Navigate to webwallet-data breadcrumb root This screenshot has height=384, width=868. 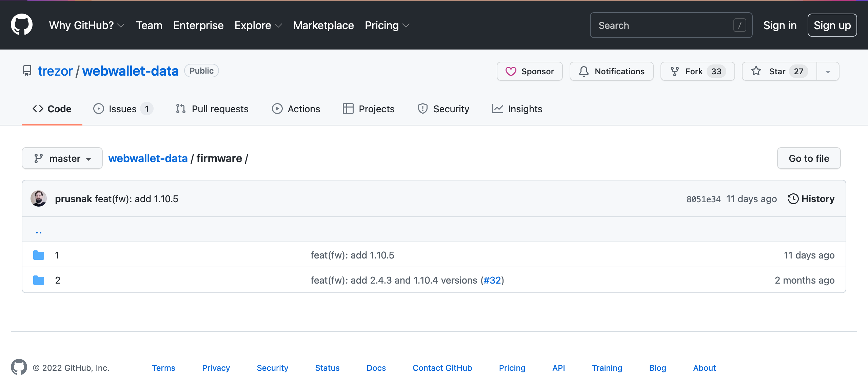tap(148, 158)
